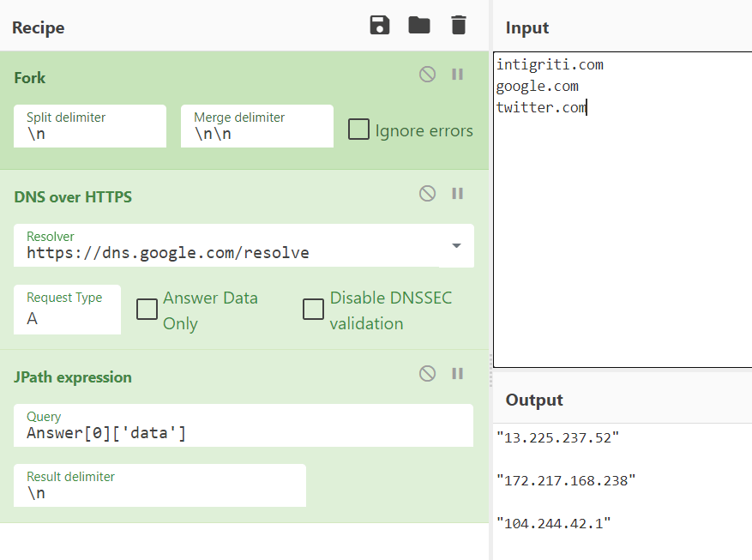Click the Input panel heading
The width and height of the screenshot is (752, 560).
(527, 27)
